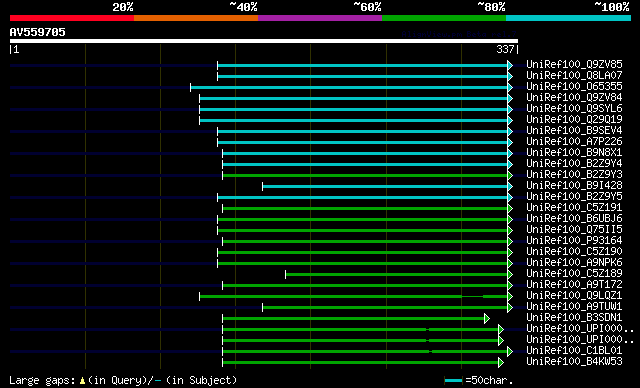Image resolution: width=640 pixels, height=388 pixels.
Task: Click the cyan ~100% identity color segment
Action: [x=568, y=18]
